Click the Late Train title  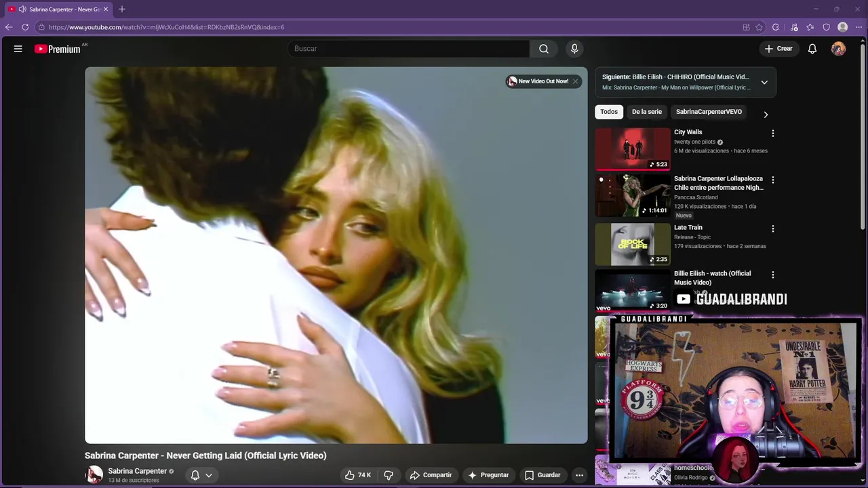[688, 228]
